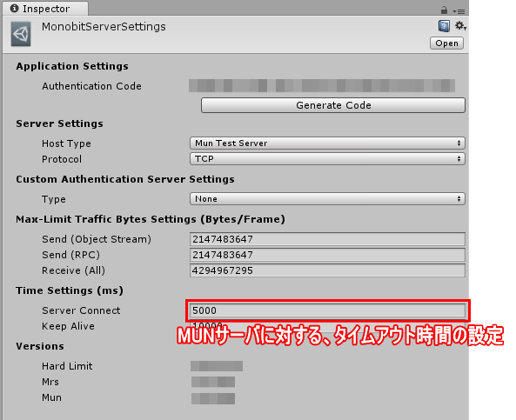Open the help reference book icon
Viewport: 516px width, 420px height.
click(444, 26)
